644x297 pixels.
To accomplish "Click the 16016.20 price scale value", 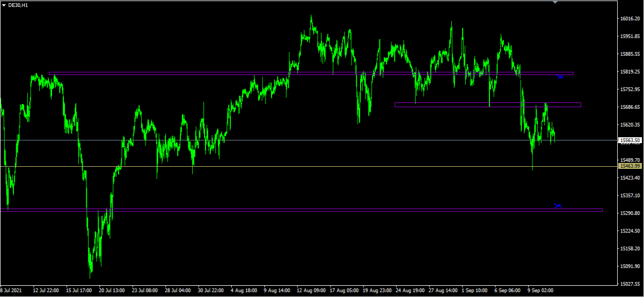I will tap(630, 19).
